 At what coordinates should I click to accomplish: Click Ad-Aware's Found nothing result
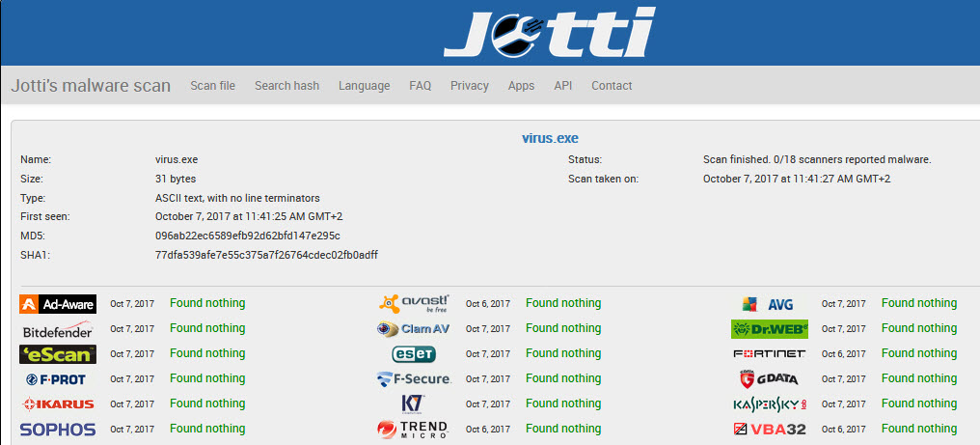click(207, 303)
